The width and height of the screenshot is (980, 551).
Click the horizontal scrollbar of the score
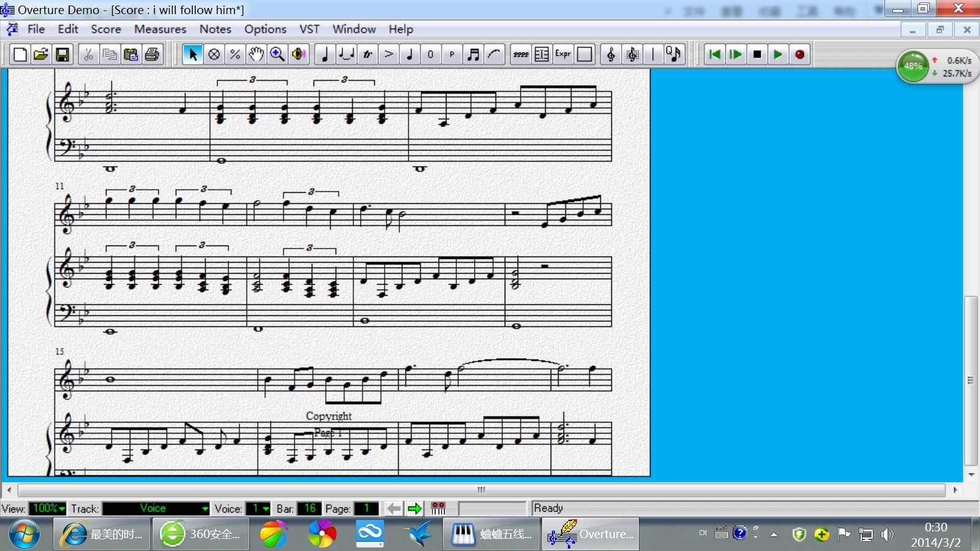[481, 490]
